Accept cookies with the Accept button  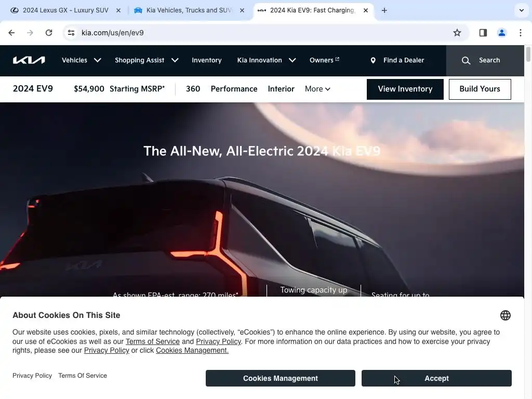436,378
